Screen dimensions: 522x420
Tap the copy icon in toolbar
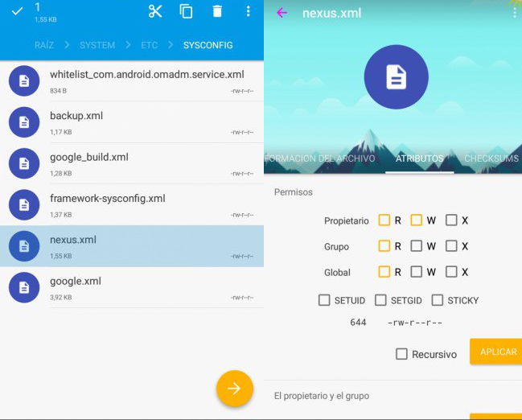coord(186,11)
